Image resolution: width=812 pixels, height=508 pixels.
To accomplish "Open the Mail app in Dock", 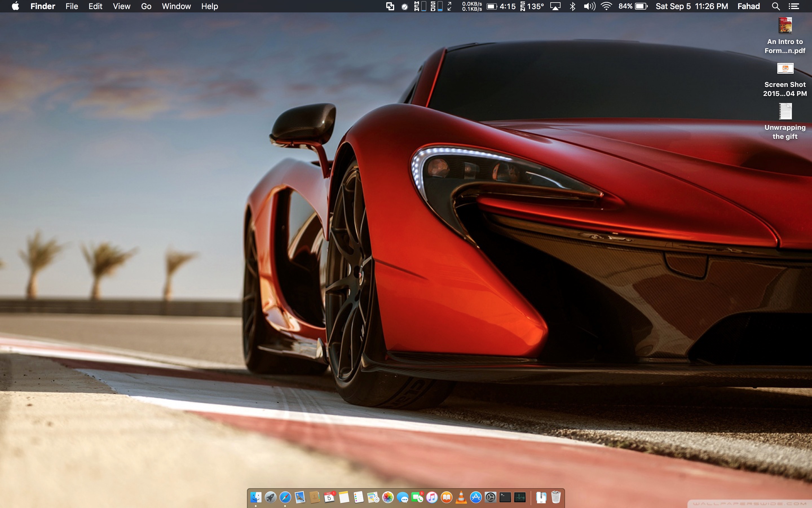I will 300,497.
